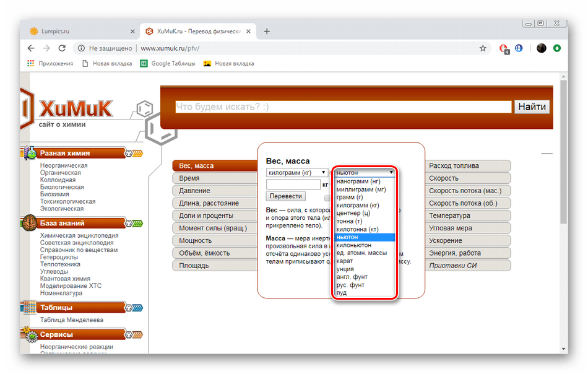Click the site info 'Не защищено' icon
Image resolution: width=588 pixels, height=374 pixels.
pos(81,48)
